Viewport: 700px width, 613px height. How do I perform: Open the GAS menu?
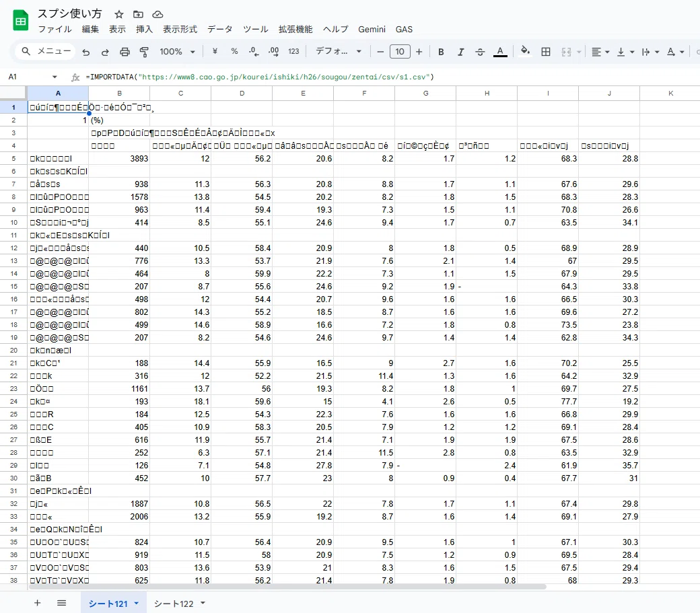point(404,30)
